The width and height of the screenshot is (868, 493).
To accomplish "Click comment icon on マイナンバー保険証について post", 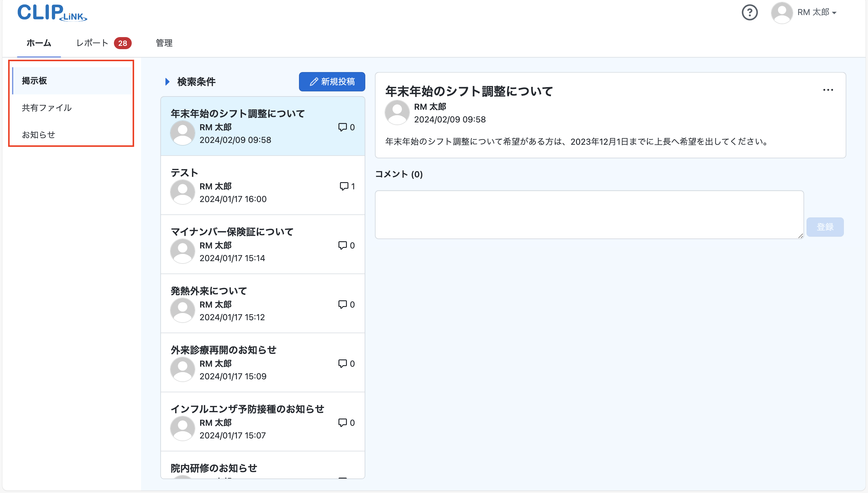I will click(x=342, y=245).
